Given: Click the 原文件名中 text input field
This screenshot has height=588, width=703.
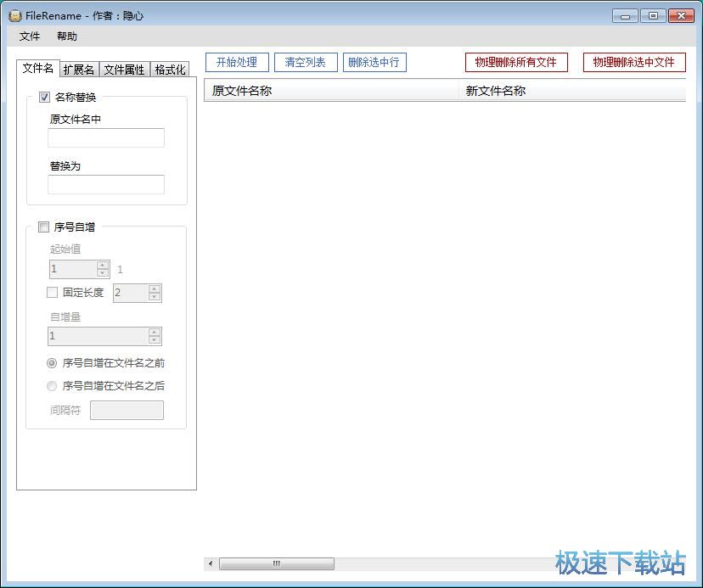Looking at the screenshot, I should click(106, 138).
